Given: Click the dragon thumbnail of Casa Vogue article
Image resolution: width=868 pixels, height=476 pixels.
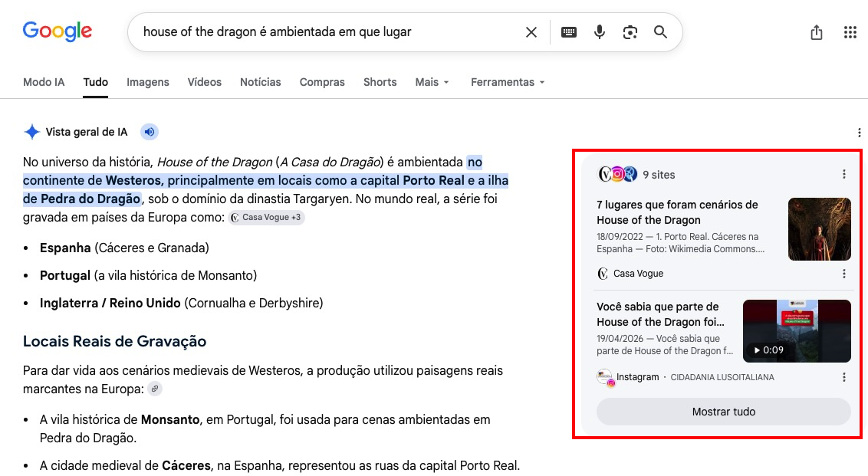Looking at the screenshot, I should (x=819, y=229).
